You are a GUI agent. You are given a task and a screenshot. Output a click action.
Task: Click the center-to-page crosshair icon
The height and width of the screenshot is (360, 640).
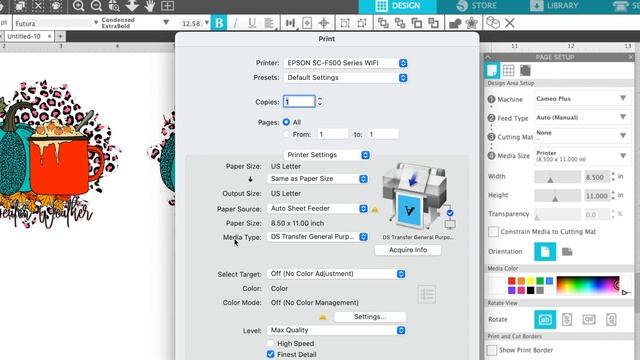pos(324,23)
